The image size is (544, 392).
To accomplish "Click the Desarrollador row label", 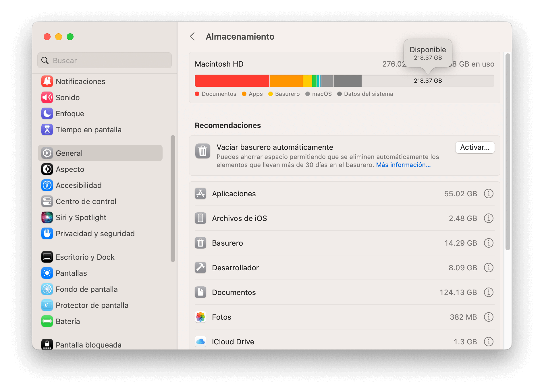I will click(235, 268).
